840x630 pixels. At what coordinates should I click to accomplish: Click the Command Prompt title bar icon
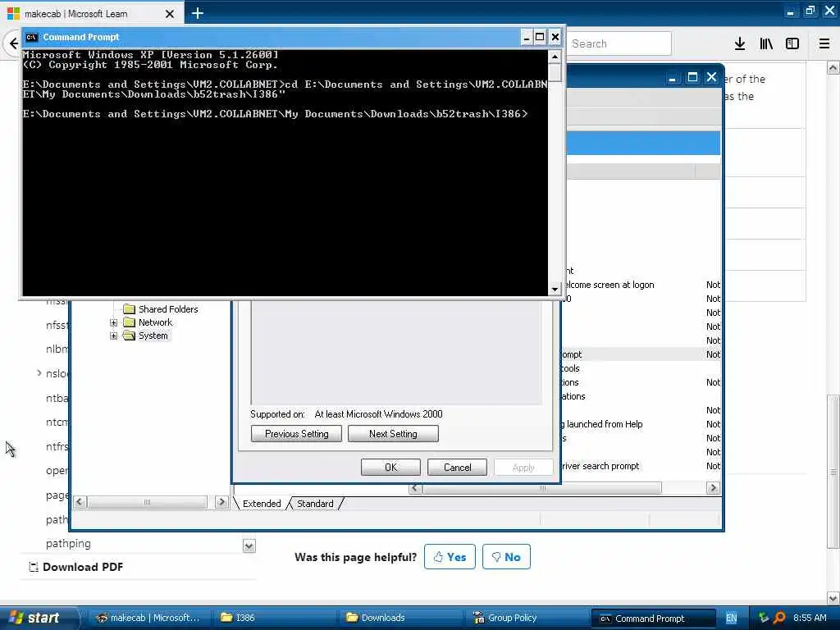click(31, 37)
